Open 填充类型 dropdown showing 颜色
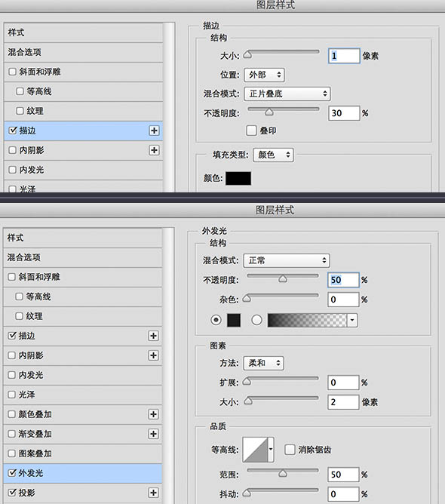 274,155
